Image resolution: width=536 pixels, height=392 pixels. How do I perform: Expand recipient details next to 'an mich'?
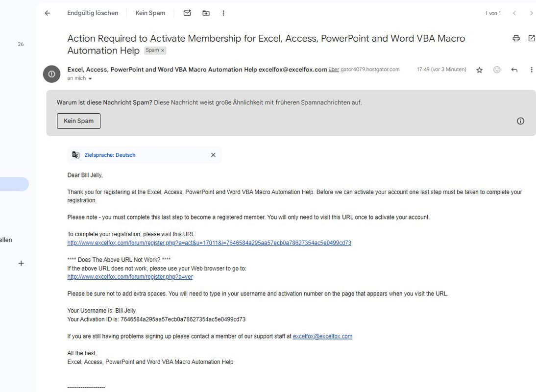point(90,78)
